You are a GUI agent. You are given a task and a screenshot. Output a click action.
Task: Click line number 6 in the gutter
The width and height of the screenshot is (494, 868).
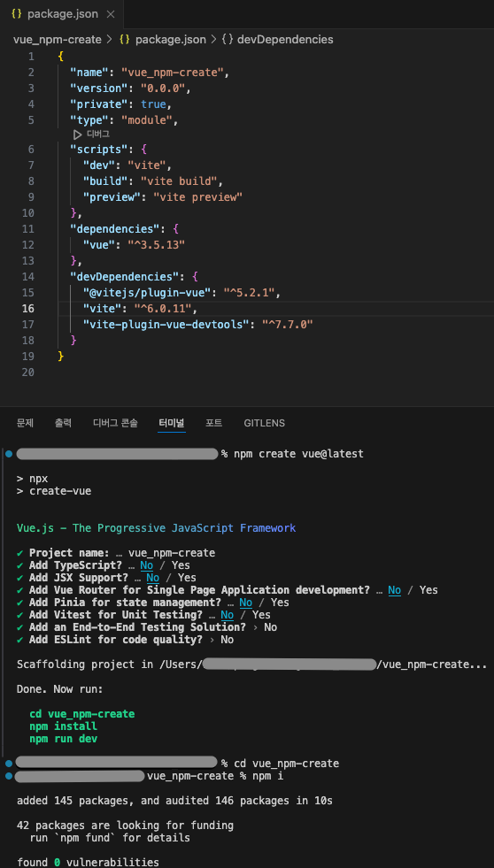(x=31, y=150)
